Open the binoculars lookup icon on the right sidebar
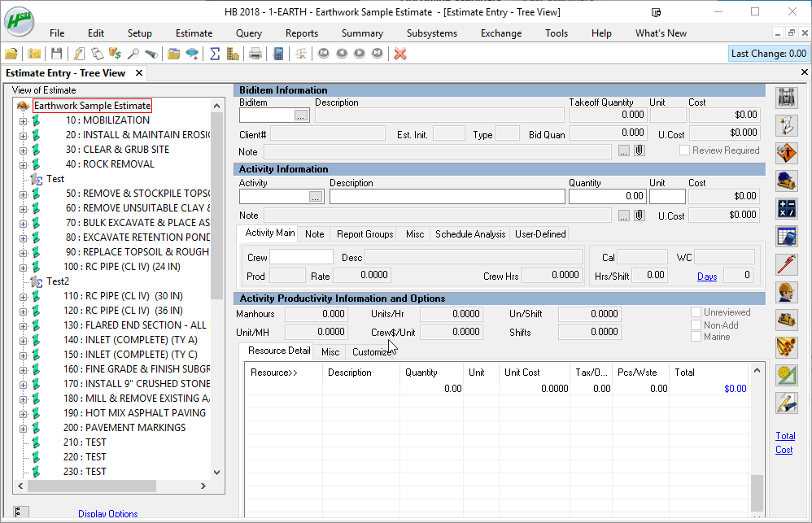This screenshot has width=812, height=523. coord(785,97)
